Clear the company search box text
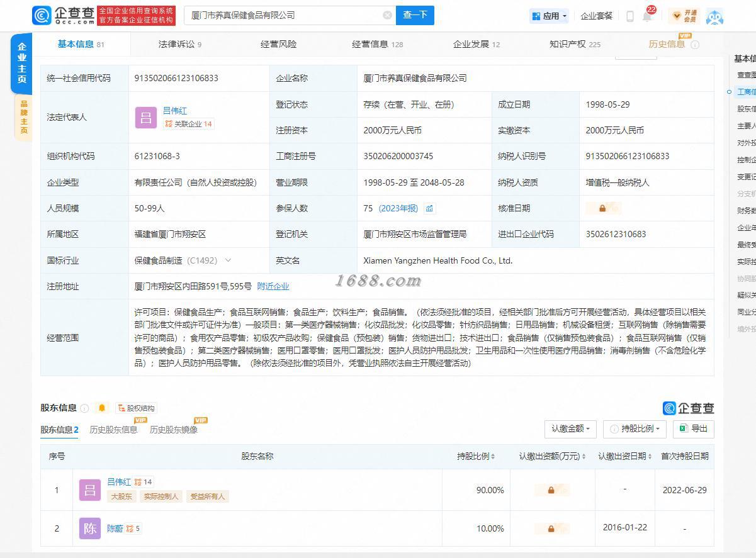 tap(387, 15)
